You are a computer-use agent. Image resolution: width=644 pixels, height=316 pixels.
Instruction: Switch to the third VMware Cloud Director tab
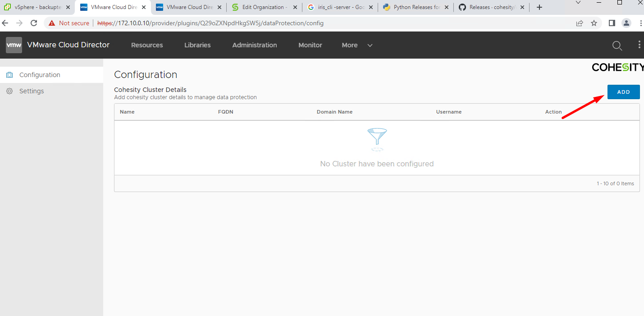188,7
